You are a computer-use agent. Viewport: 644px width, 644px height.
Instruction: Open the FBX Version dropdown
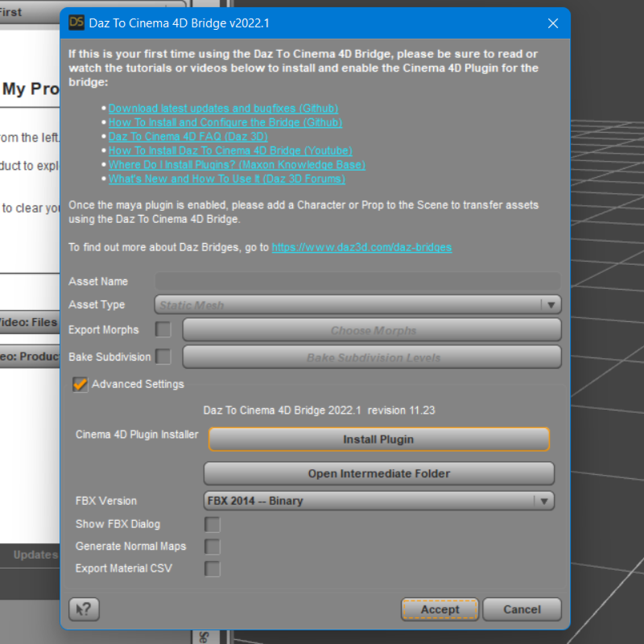379,501
